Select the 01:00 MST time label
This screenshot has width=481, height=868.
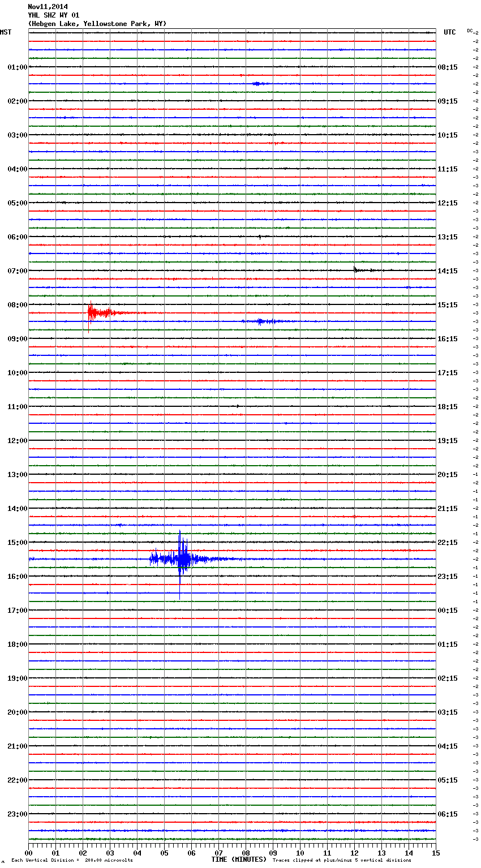[18, 67]
